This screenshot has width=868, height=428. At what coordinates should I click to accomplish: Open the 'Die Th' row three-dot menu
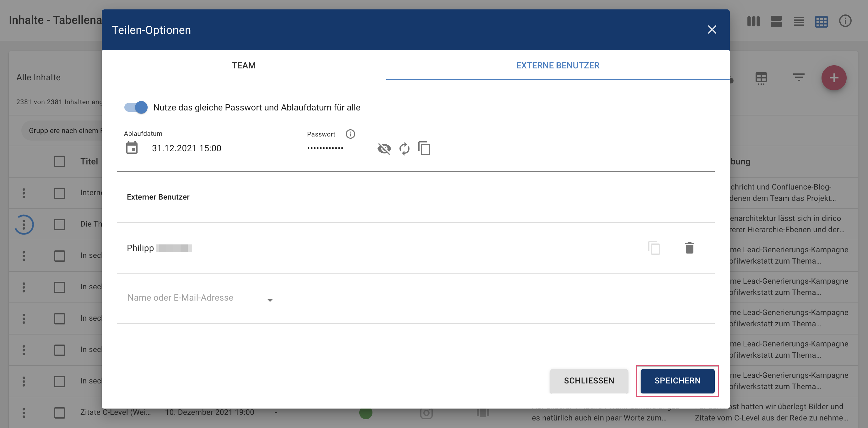24,224
